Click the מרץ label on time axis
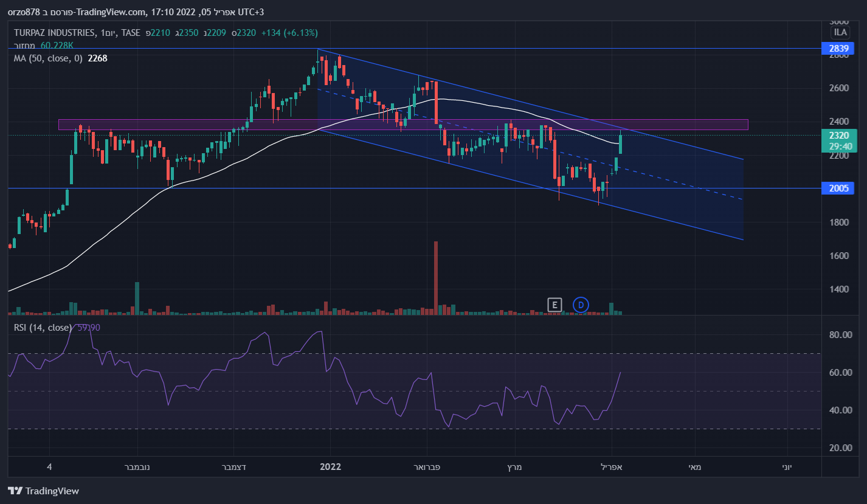Viewport: 867px width, 504px height. [514, 467]
